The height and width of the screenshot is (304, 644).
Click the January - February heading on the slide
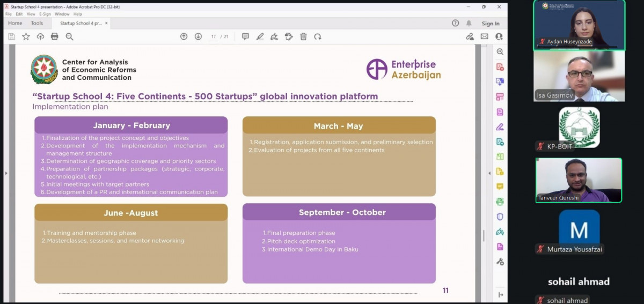click(131, 125)
